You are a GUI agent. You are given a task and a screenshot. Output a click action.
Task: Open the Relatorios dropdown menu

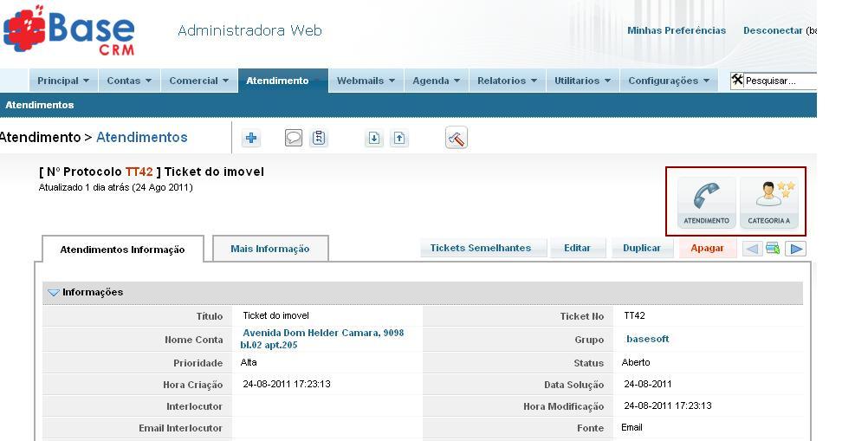(507, 81)
